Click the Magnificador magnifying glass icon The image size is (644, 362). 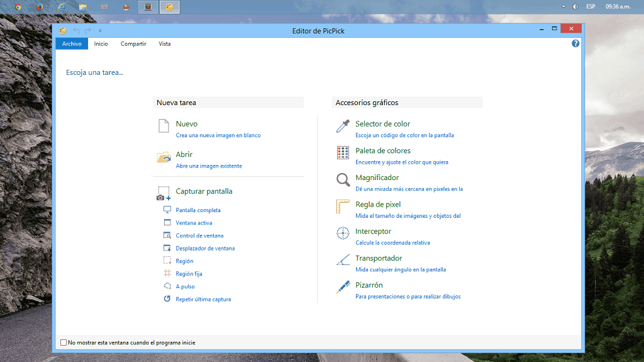343,180
